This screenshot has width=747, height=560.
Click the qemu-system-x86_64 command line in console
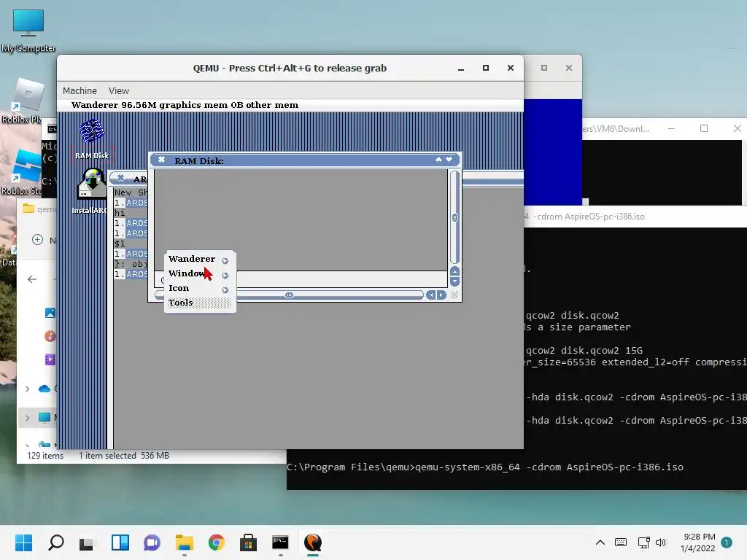pos(485,467)
